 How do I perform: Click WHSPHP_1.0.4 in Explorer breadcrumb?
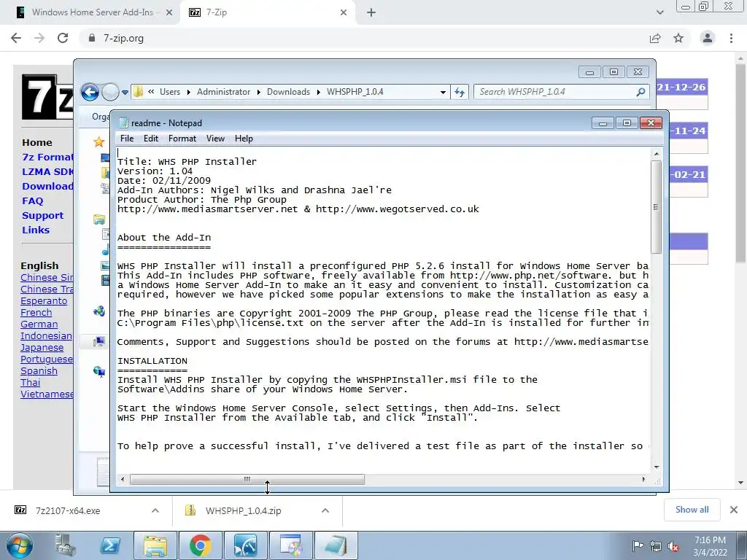(355, 92)
